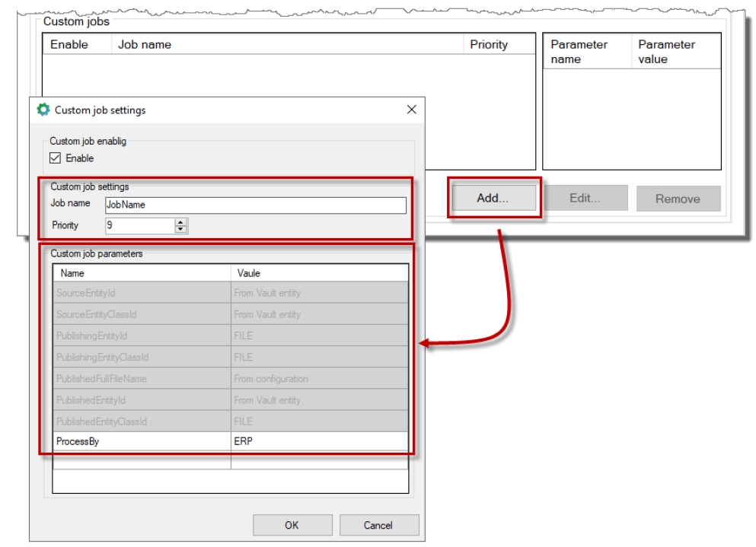The image size is (756, 547).
Task: Click the Parameter value column header
Action: point(676,52)
